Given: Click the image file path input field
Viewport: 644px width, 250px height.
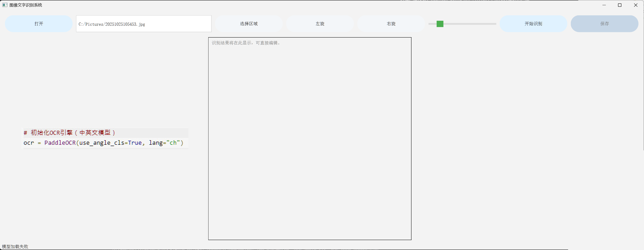Looking at the screenshot, I should pos(143,24).
